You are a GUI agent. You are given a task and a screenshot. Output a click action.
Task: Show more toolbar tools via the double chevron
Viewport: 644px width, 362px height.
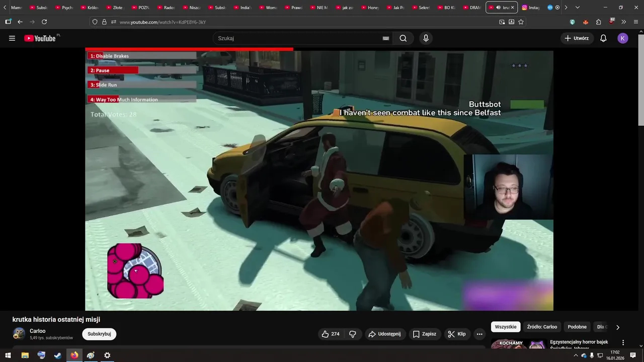(624, 22)
